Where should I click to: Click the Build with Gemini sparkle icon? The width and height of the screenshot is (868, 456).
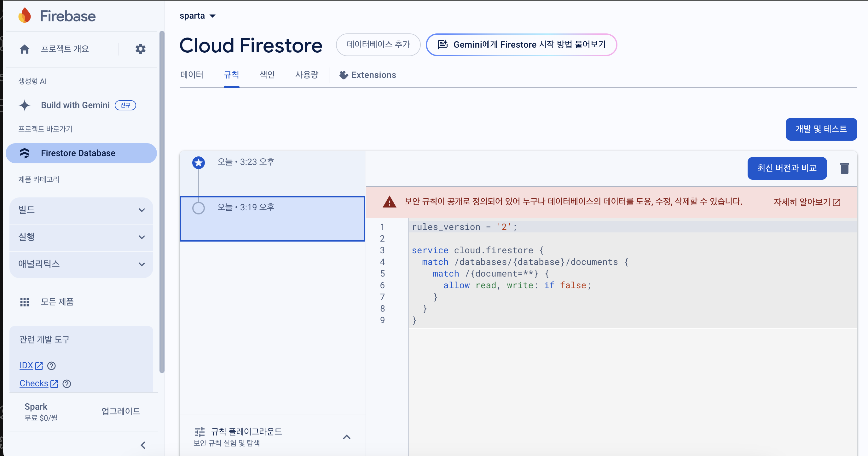pos(25,105)
